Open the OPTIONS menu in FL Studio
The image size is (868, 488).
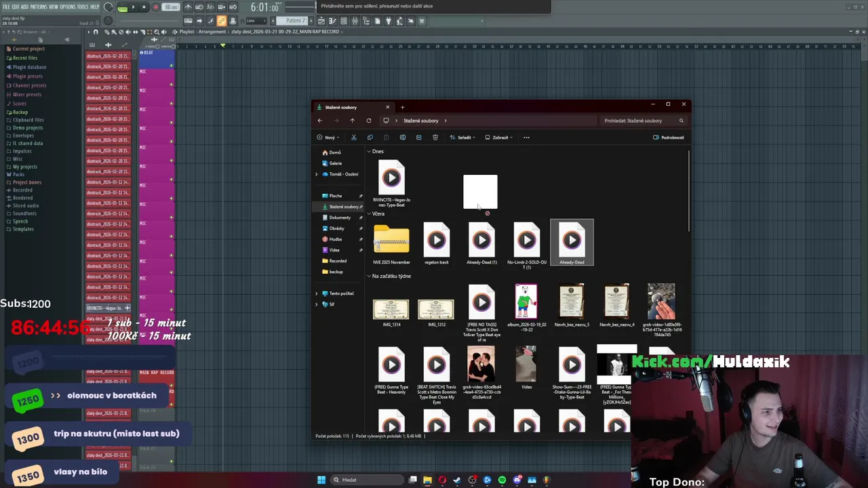(68, 7)
